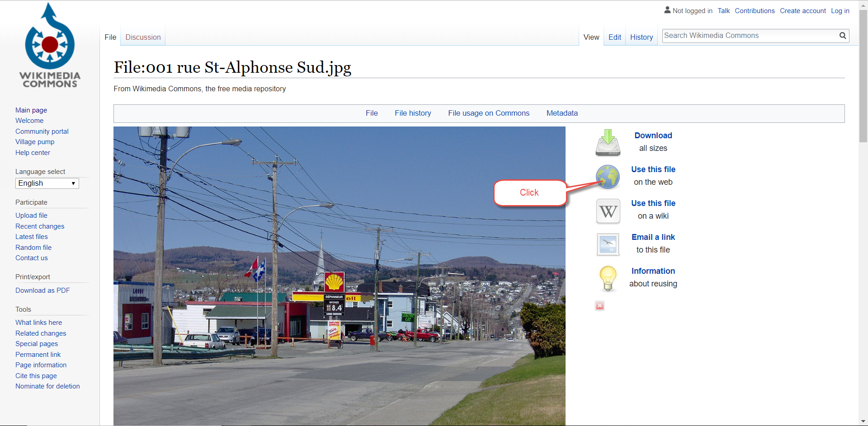This screenshot has height=426, width=868.
Task: Click the Download all sizes icon
Action: (x=608, y=142)
